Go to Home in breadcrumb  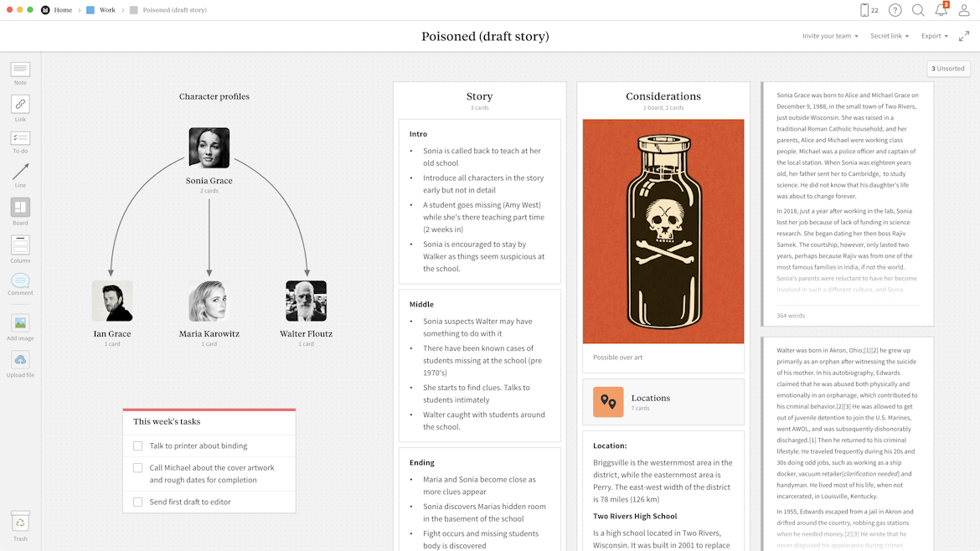click(x=63, y=10)
